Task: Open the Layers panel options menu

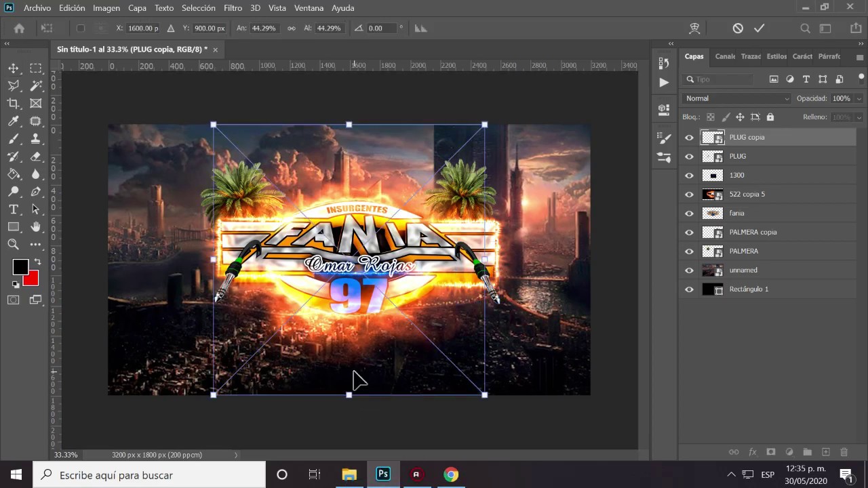Action: [x=859, y=58]
